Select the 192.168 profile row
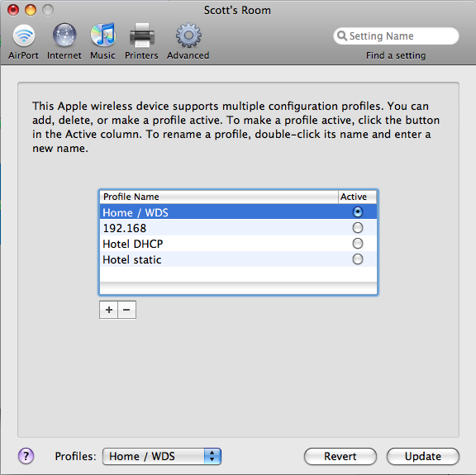This screenshot has width=476, height=475. tap(238, 228)
